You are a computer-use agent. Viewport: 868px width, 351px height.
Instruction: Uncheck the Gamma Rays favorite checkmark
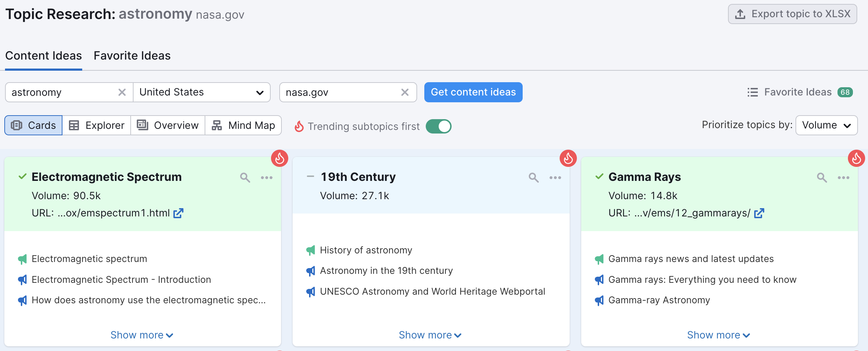tap(599, 176)
